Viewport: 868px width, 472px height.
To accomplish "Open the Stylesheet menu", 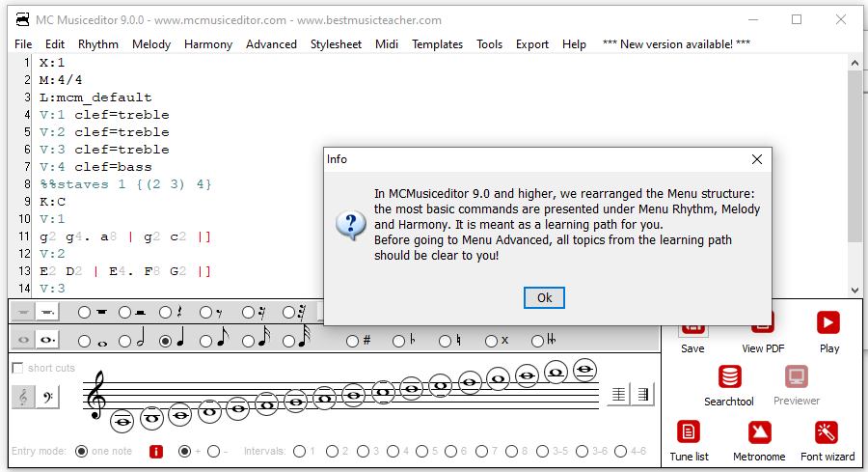I will [x=336, y=44].
